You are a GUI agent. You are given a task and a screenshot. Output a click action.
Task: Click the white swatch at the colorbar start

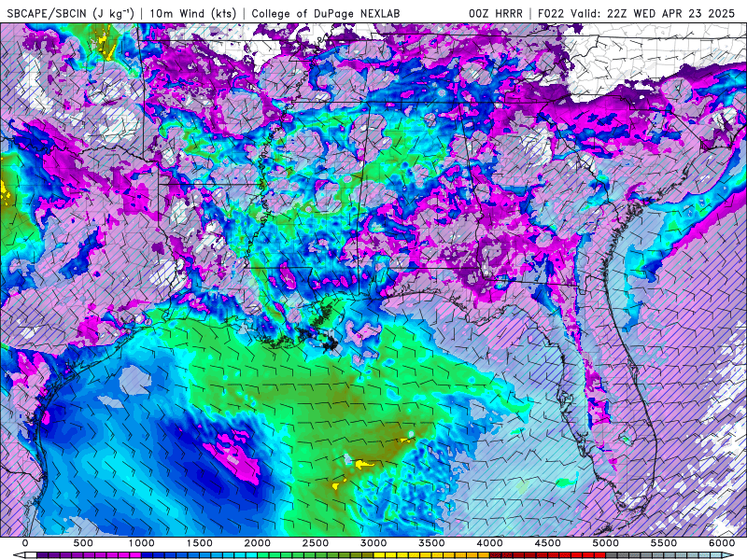coord(31,553)
